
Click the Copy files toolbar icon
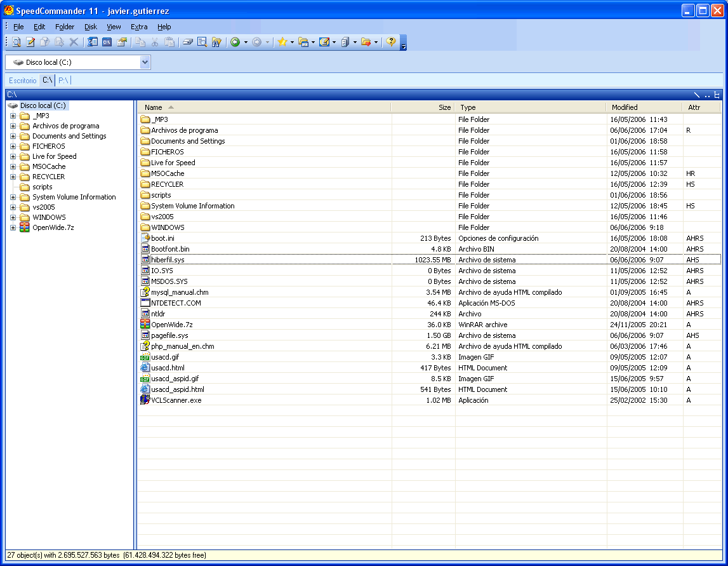pos(45,43)
